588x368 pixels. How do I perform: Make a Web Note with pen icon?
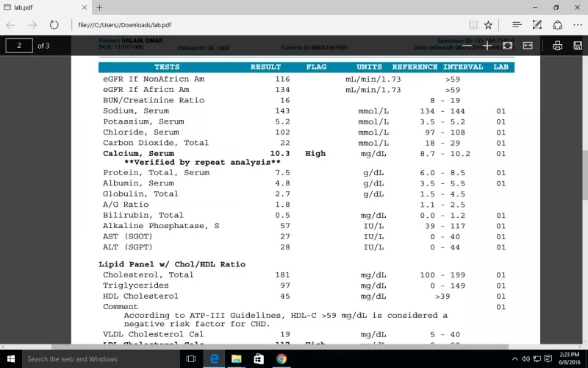(537, 25)
